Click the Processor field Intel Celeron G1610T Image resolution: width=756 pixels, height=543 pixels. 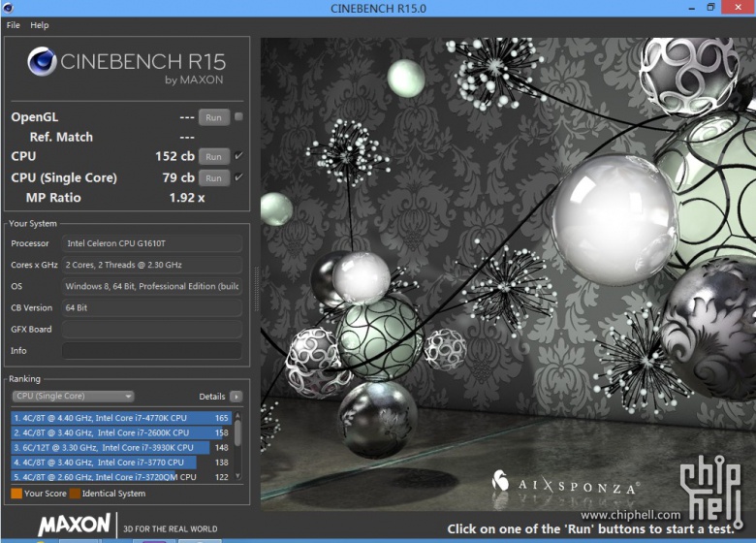152,243
